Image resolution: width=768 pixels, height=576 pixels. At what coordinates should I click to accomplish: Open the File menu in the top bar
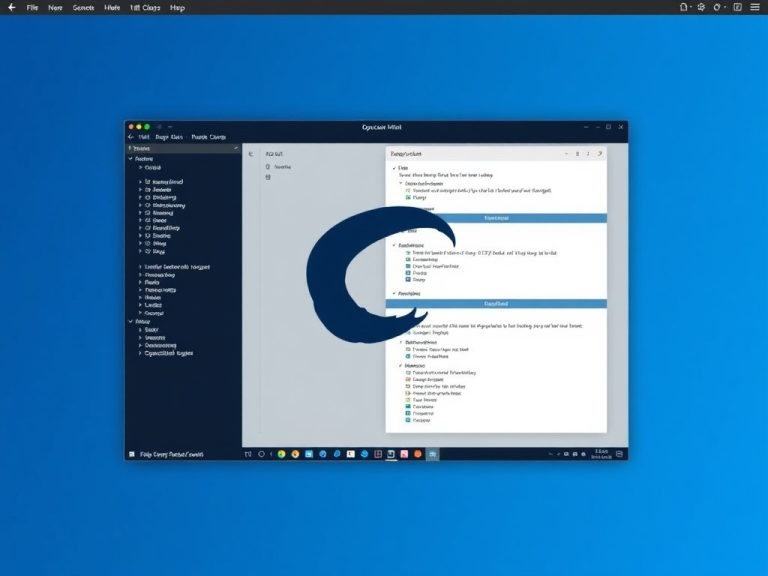click(x=32, y=8)
